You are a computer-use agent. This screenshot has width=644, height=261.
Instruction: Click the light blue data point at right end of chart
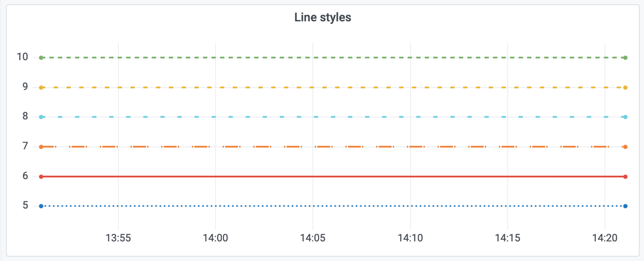pyautogui.click(x=625, y=117)
